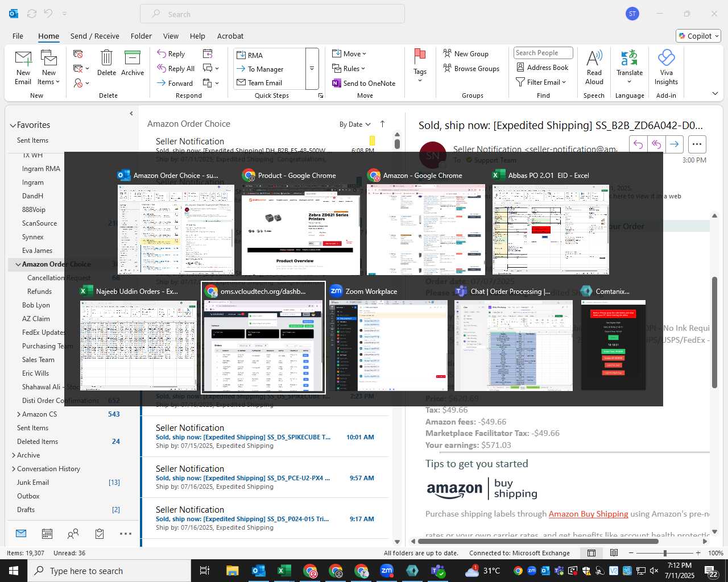Viewport: 728px width, 582px height.
Task: Switch to the Folder tab
Action: (141, 36)
